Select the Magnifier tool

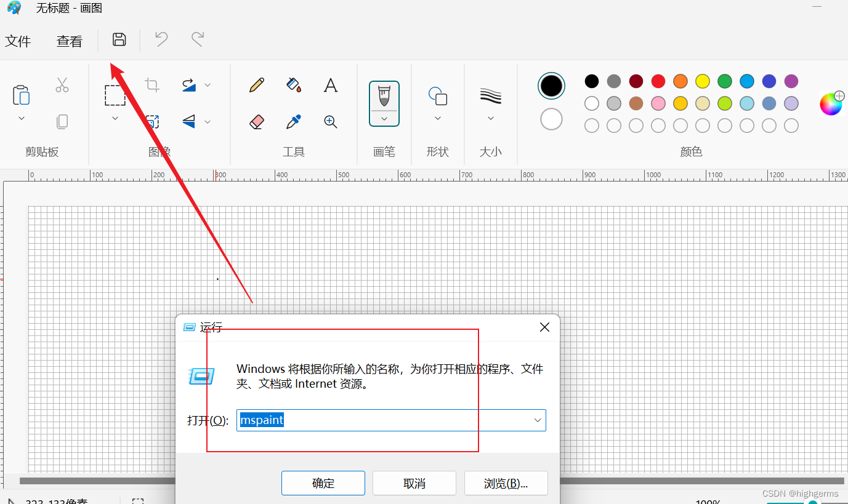[331, 122]
